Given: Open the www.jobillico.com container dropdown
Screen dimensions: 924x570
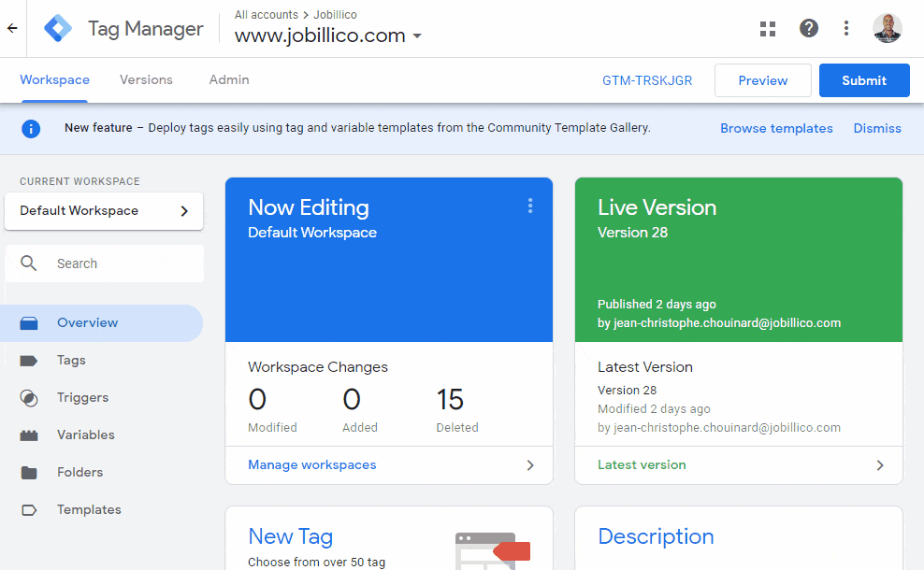Looking at the screenshot, I should click(328, 36).
